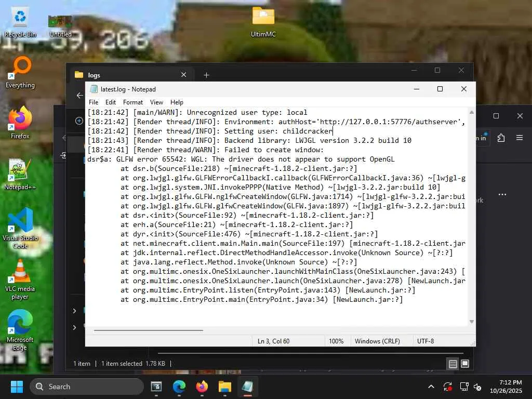Viewport: 532px width, 399px height.
Task: Click the 'Failed to create window' log line
Action: tap(206, 150)
